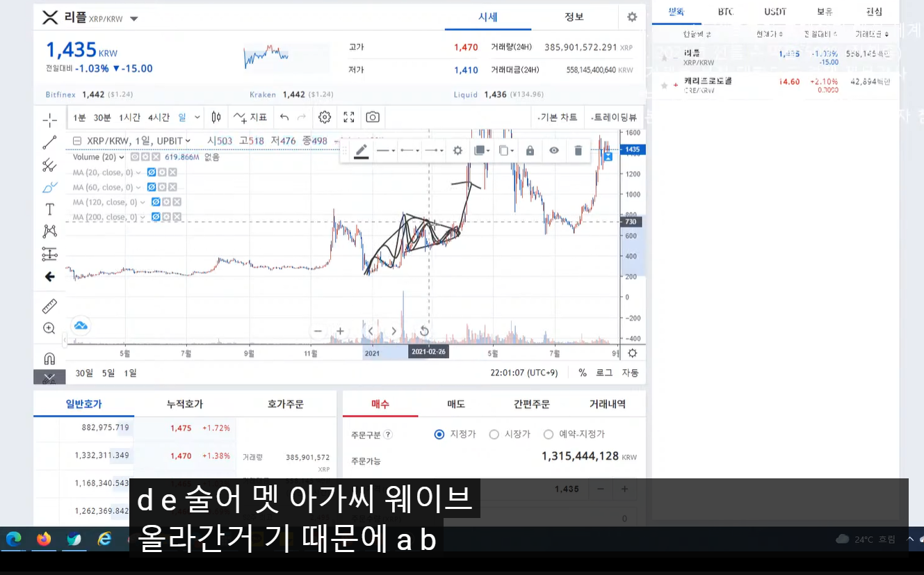Switch to the 누적호가 tab
The width and height of the screenshot is (924, 575).
[185, 404]
